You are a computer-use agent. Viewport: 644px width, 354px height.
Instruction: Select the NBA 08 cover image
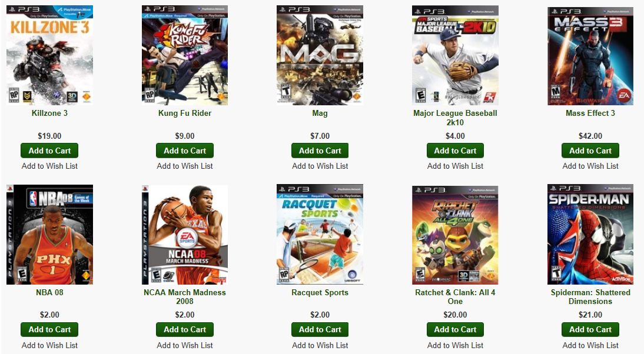point(49,235)
